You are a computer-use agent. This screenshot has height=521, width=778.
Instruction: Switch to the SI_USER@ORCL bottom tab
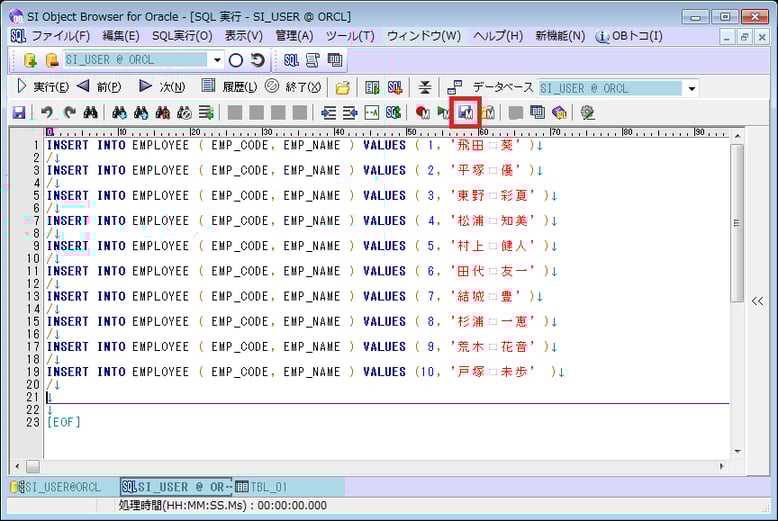click(x=57, y=487)
